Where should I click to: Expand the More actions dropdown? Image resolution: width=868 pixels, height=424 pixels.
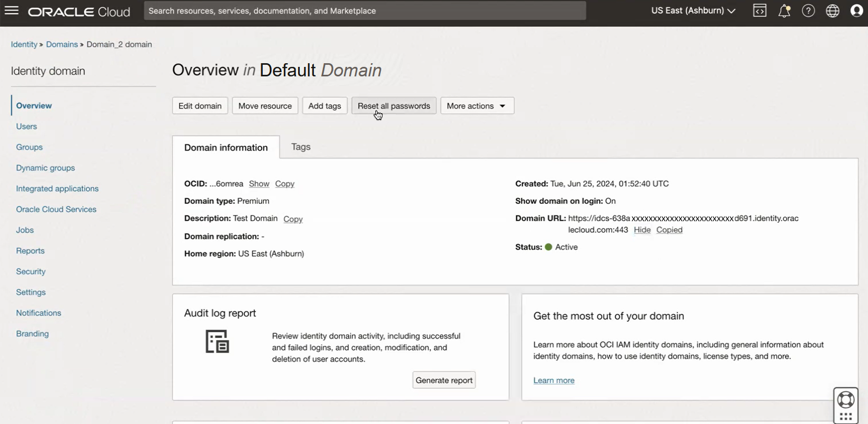click(x=477, y=106)
